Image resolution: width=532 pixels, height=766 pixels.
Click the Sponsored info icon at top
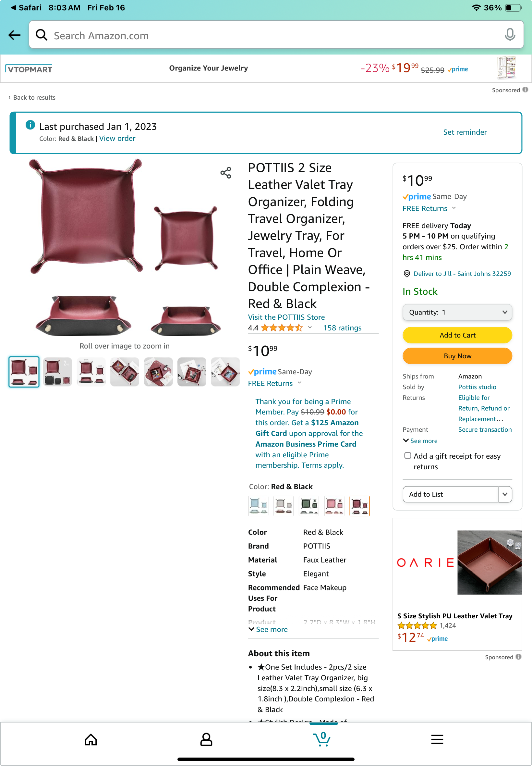525,90
